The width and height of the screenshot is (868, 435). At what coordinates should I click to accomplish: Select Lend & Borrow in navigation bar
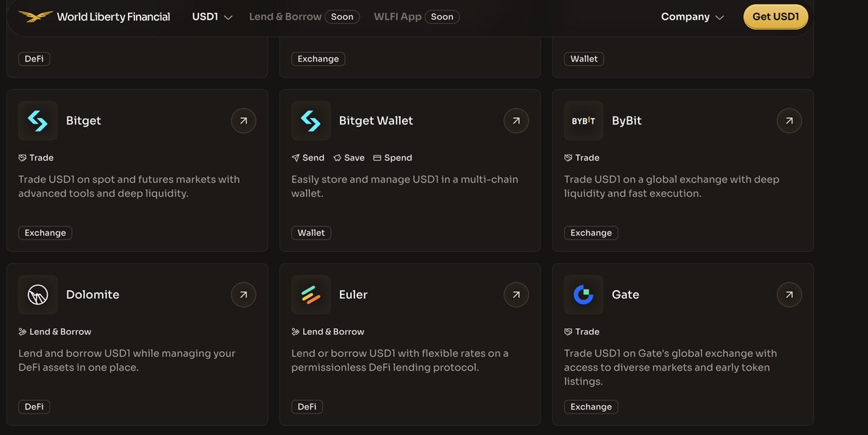285,17
